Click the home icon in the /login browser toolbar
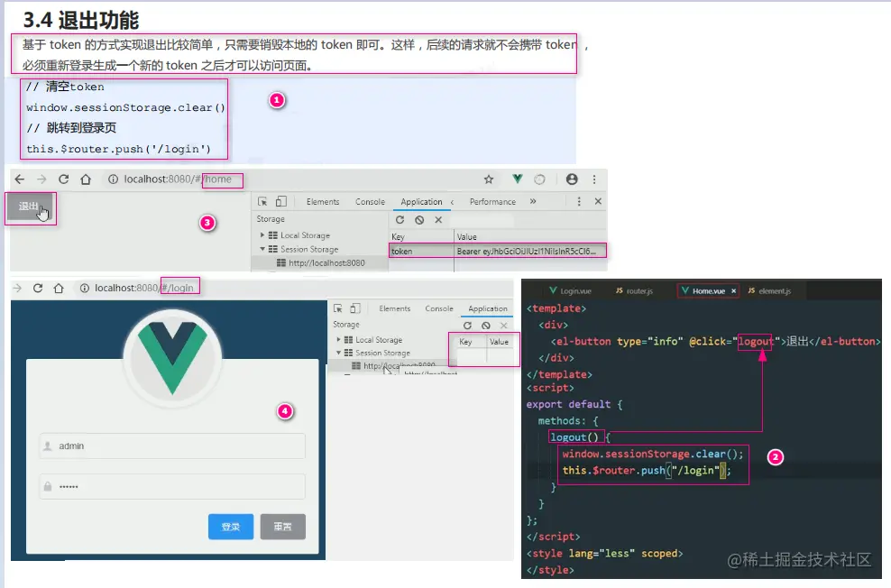The height and width of the screenshot is (588, 891). click(x=59, y=288)
